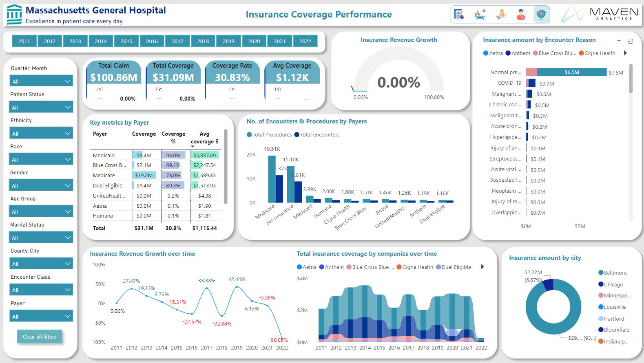
Task: Open the patient hospital bed page icon
Action: [480, 15]
